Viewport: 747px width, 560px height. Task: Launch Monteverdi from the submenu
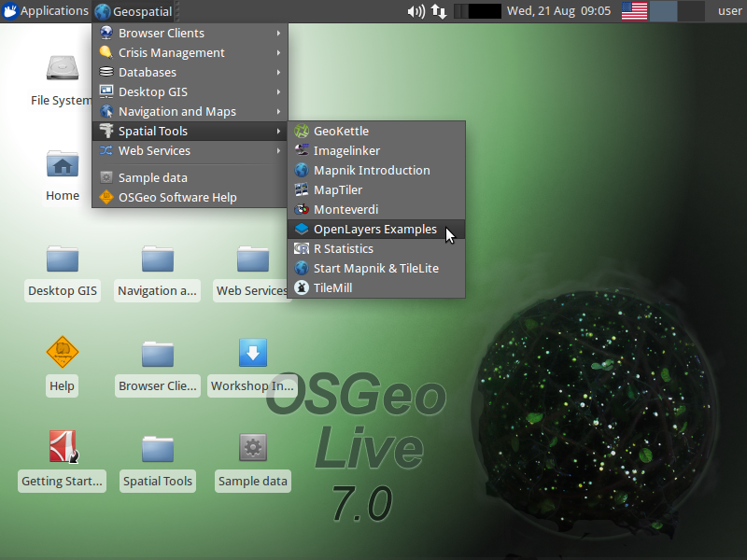point(376,209)
